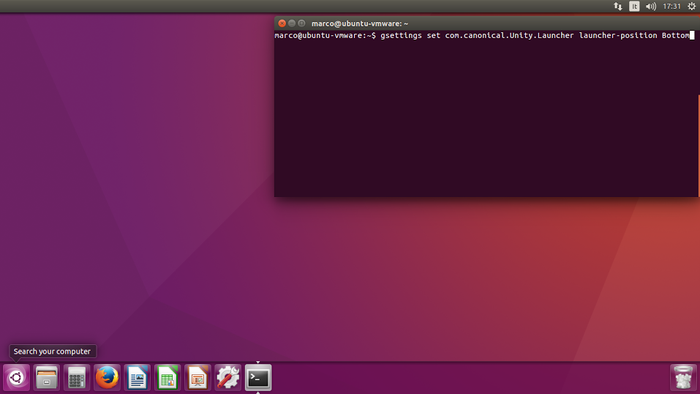Open the 17:31 clock calendar menu
The height and width of the screenshot is (394, 700).
pos(671,6)
